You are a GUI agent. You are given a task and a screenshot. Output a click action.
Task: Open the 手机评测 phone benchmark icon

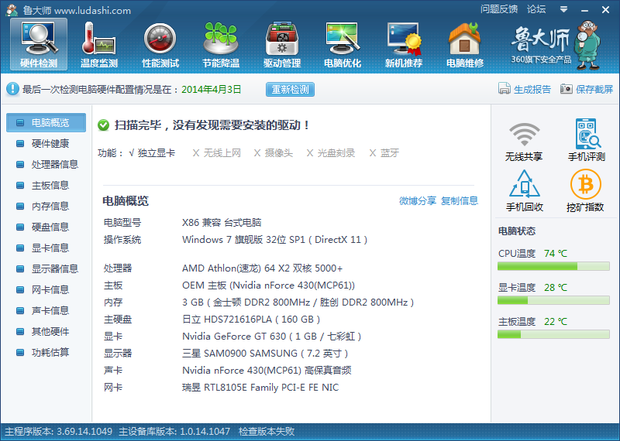(586, 140)
